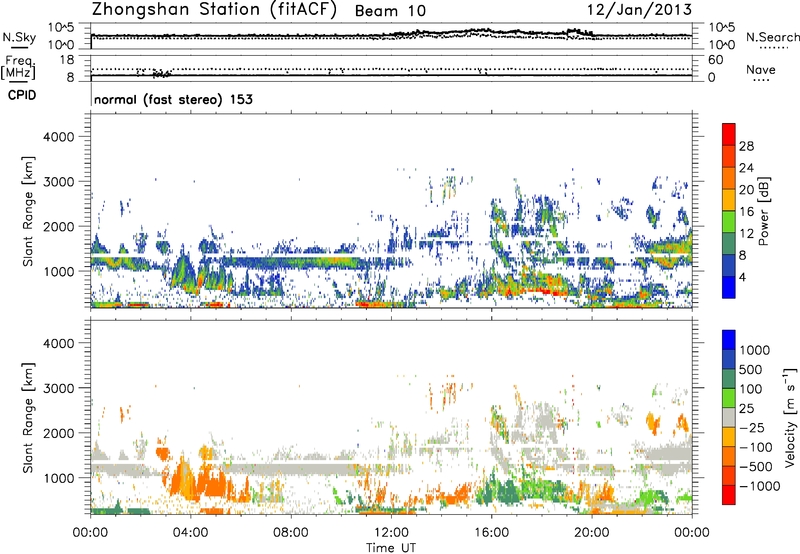
Task: Click the '4' tick label on Power color bar
Action: 742,277
